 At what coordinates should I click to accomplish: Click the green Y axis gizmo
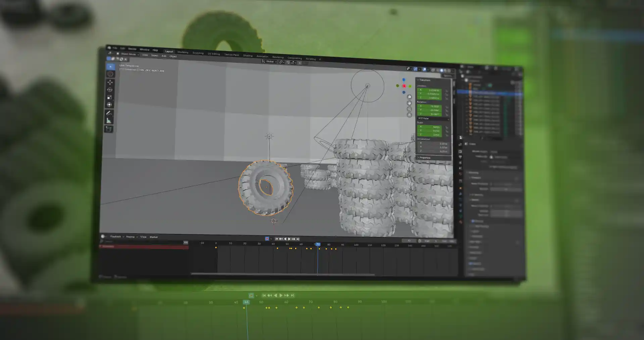[x=410, y=86]
